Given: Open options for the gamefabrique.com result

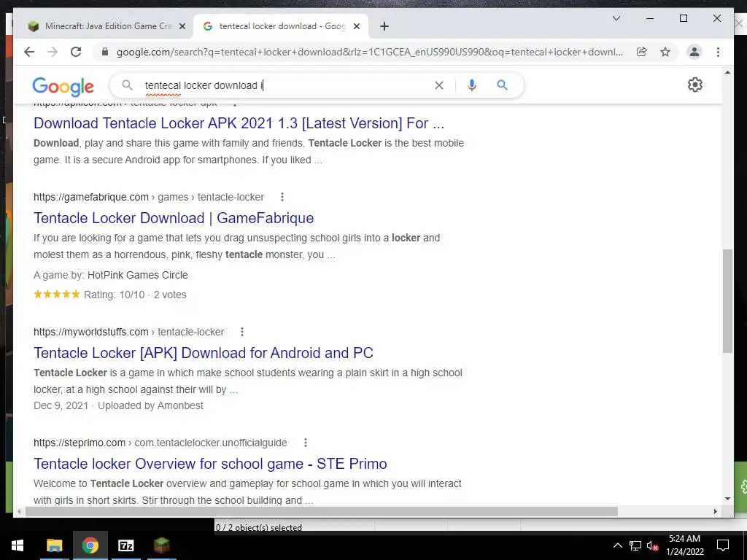Looking at the screenshot, I should 282,197.
